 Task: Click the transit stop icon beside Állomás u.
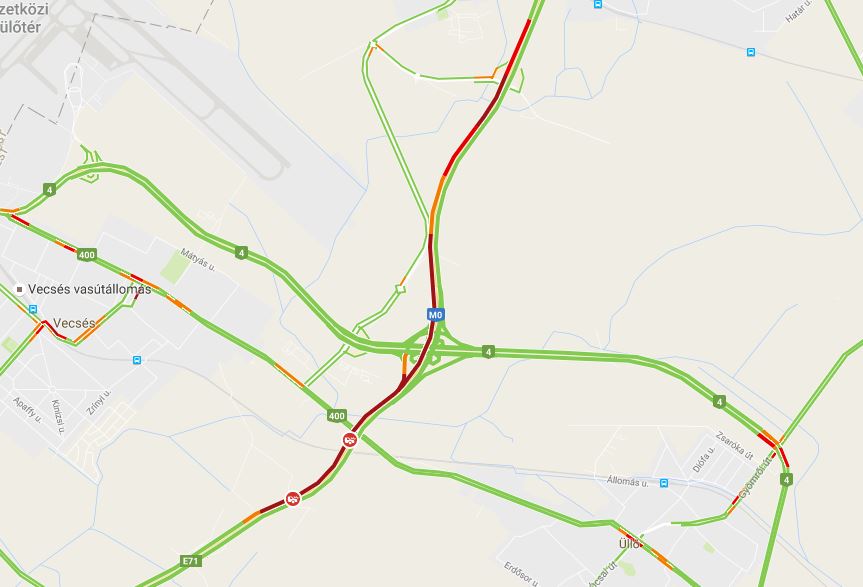tap(664, 483)
